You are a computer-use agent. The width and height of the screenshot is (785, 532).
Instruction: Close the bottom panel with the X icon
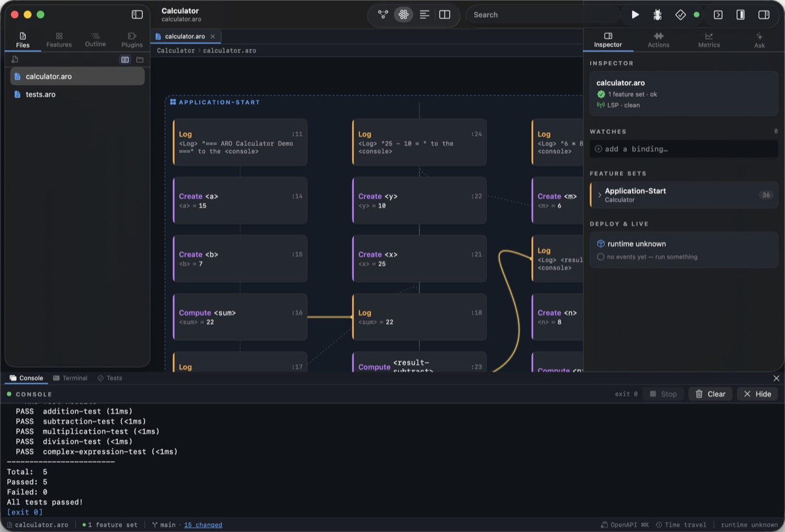pyautogui.click(x=776, y=378)
